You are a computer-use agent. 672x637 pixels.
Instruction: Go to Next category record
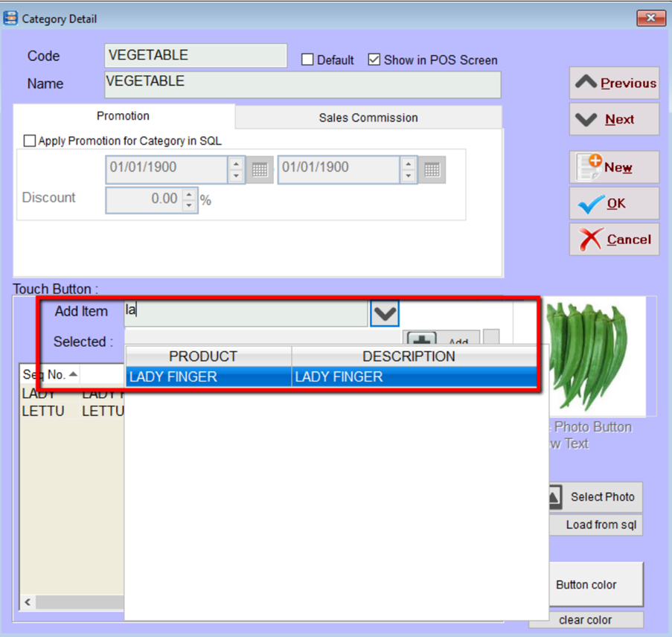coord(614,119)
